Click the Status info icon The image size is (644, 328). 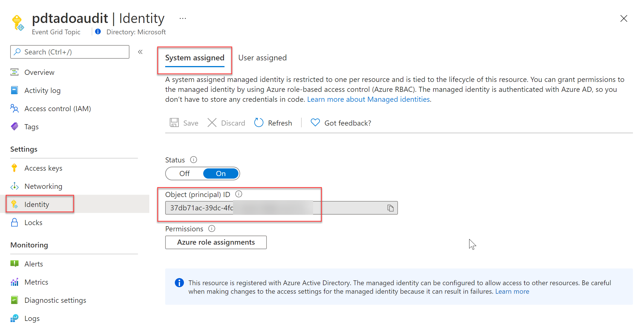point(194,160)
